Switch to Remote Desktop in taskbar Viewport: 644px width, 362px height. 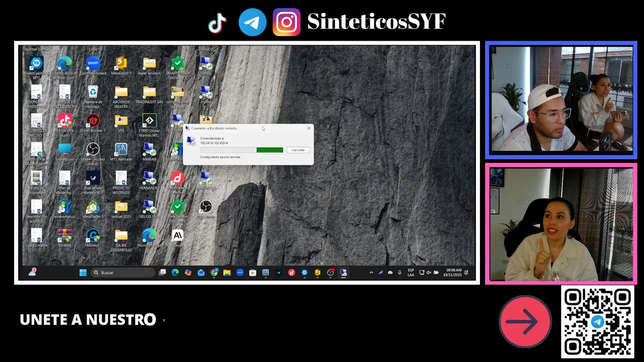343,273
